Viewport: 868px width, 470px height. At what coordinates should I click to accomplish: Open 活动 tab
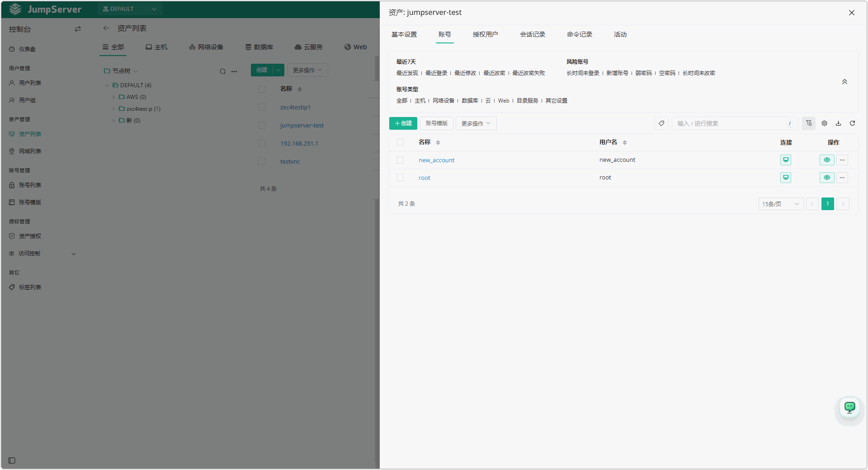coord(620,34)
